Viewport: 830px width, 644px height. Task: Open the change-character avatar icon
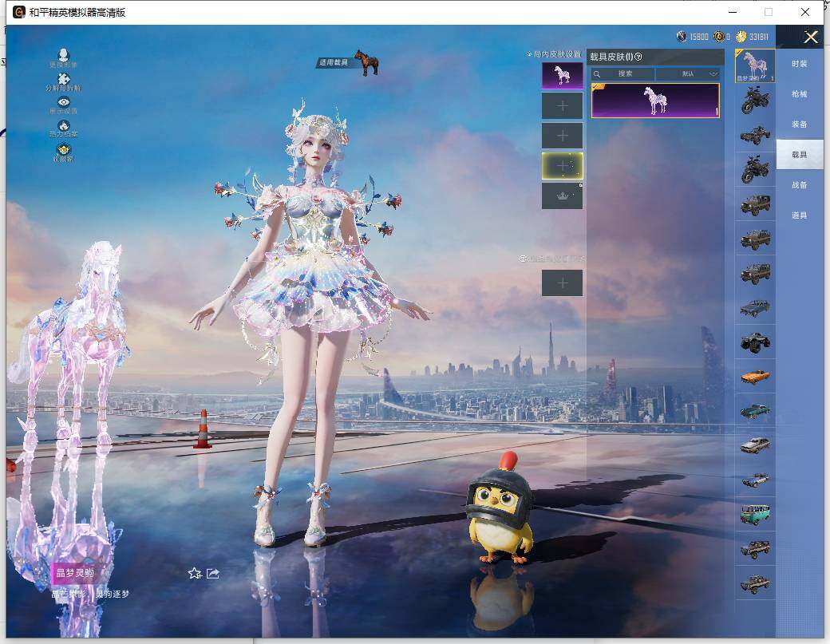pyautogui.click(x=64, y=55)
